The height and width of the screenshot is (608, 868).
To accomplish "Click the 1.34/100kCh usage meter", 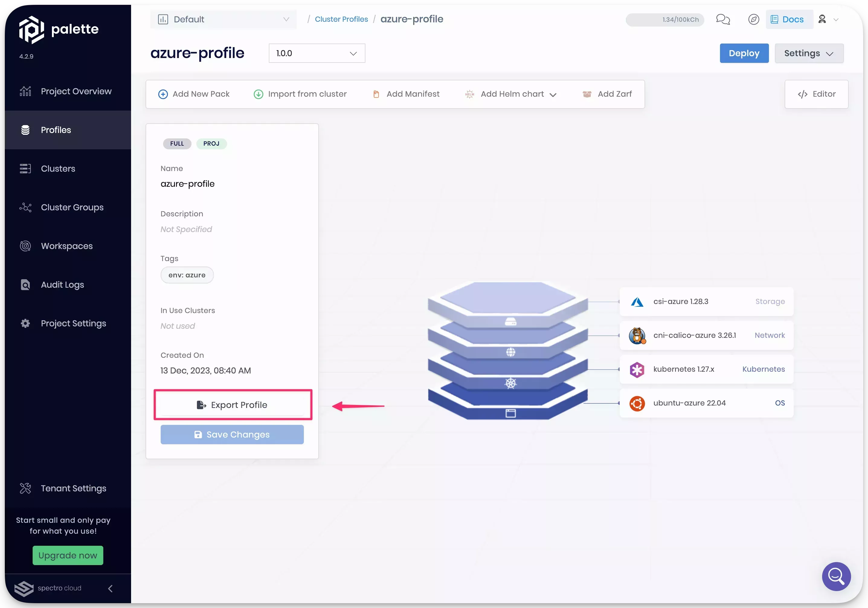I will tap(664, 20).
